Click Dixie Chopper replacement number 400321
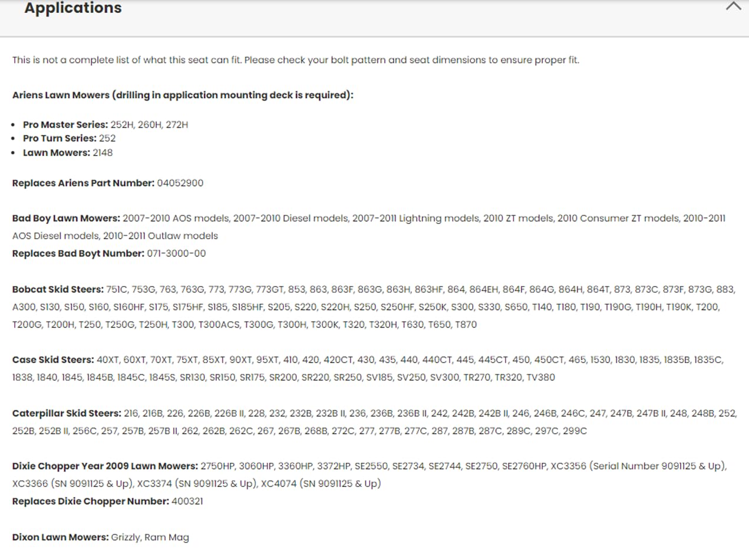Screen dimensions: 749x560 pos(187,502)
